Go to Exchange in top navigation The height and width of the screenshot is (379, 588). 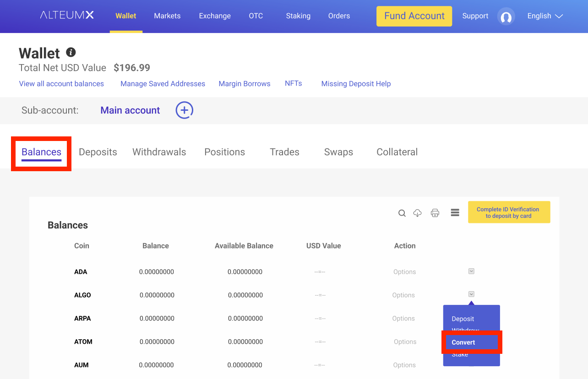[x=215, y=16]
